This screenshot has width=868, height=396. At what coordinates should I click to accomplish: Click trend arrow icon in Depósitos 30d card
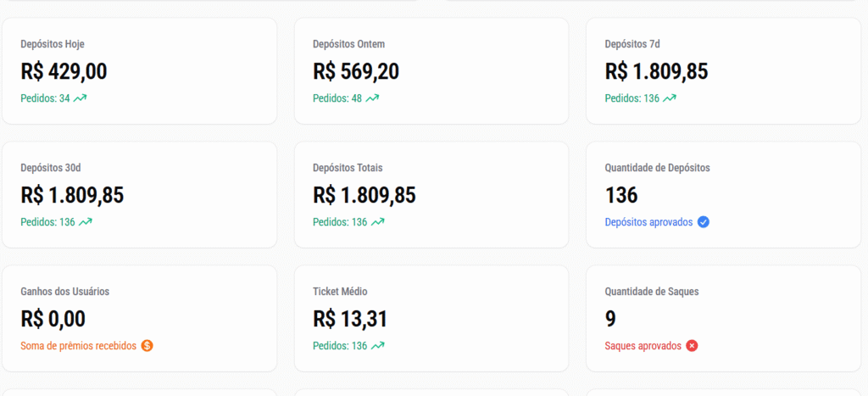pos(86,222)
